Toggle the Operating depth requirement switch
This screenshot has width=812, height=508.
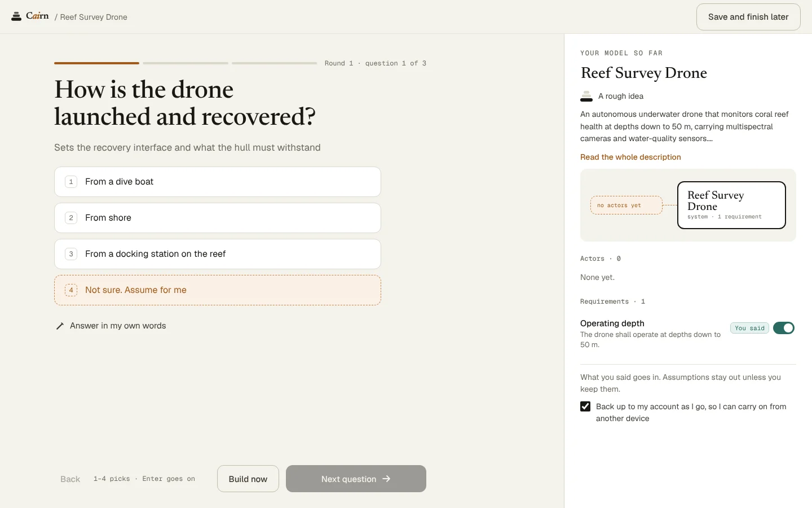(x=784, y=328)
